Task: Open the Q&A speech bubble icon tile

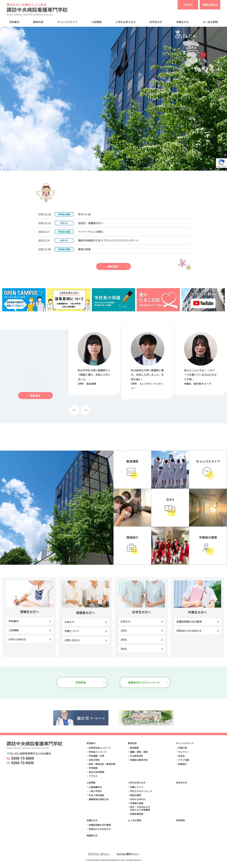Action: click(170, 507)
